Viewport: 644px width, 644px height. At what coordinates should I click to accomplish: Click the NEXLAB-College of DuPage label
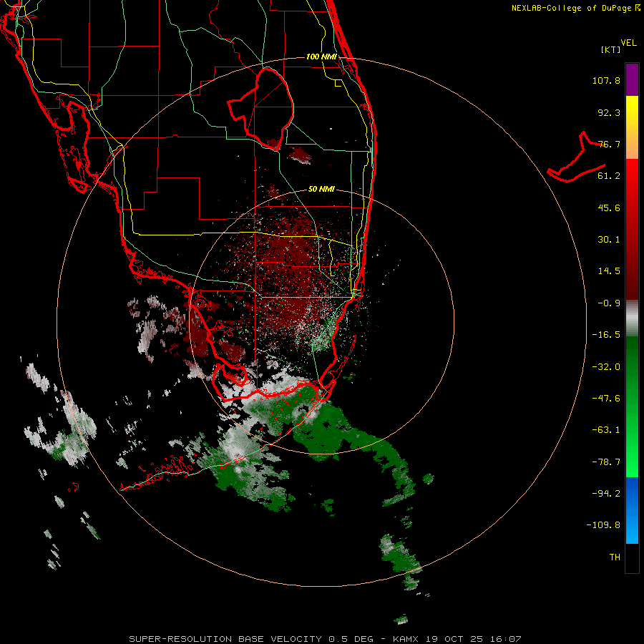click(x=576, y=8)
